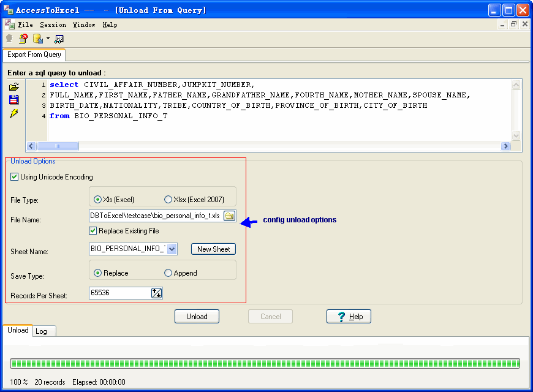
Task: Open the File menu
Action: [25, 25]
